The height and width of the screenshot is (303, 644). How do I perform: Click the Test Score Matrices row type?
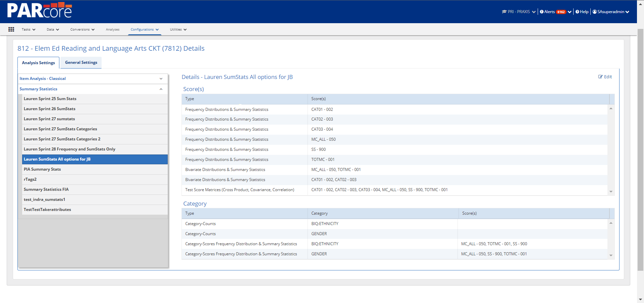click(245, 190)
